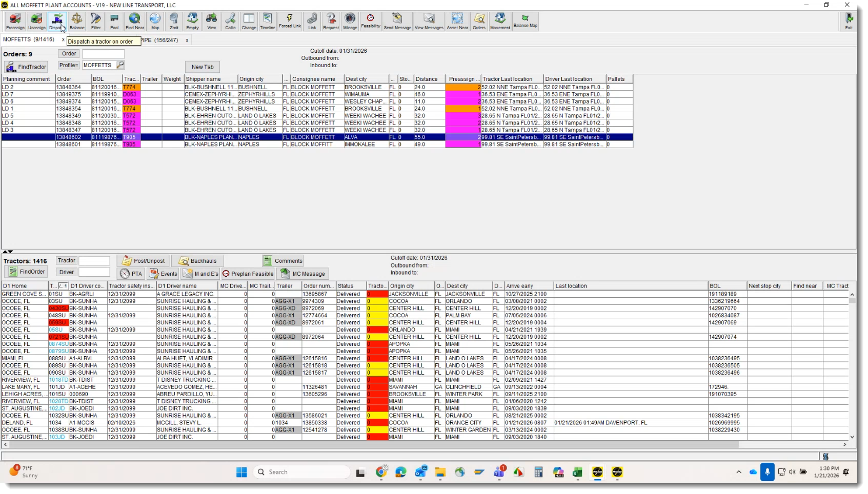
Task: Open the Request toolbar tool
Action: pyautogui.click(x=331, y=22)
